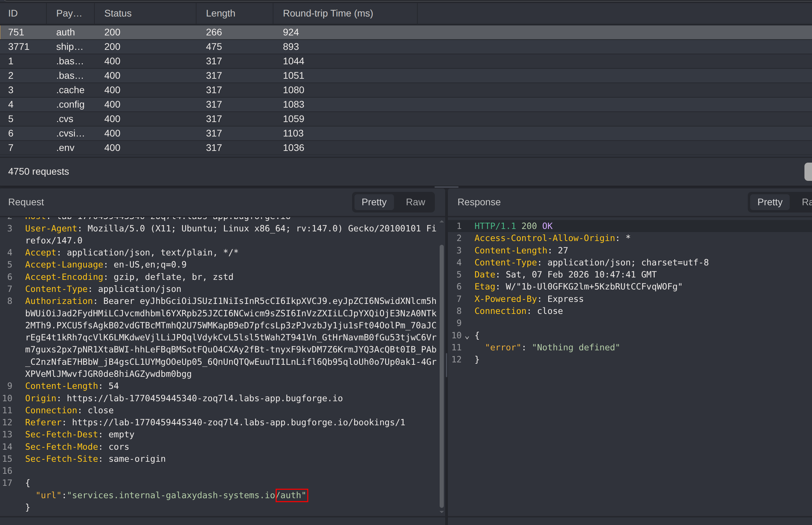Click the horizontal pane divider handle
The height and width of the screenshot is (525, 812).
click(x=446, y=187)
